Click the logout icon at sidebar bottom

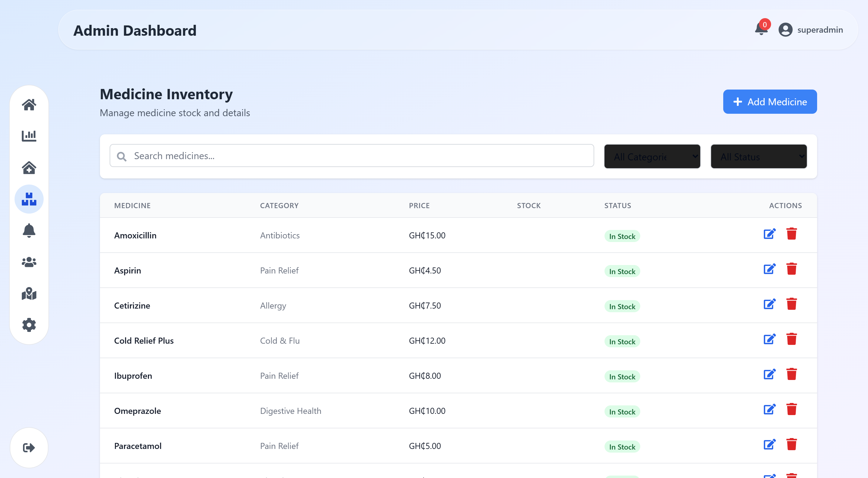pyautogui.click(x=29, y=447)
